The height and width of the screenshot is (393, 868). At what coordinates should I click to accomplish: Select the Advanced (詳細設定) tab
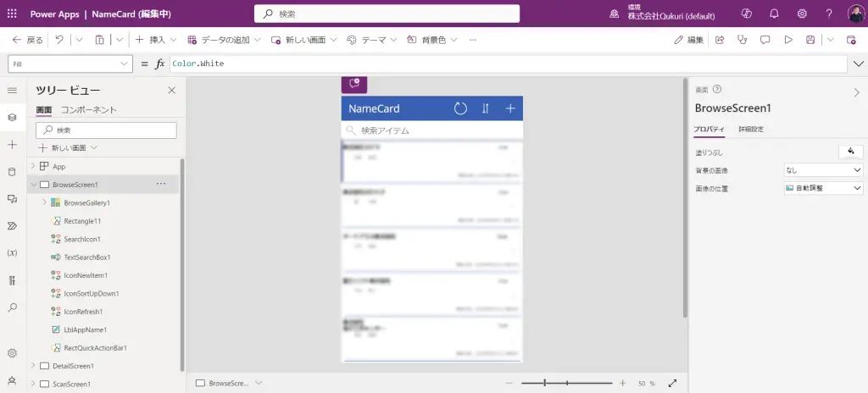[x=751, y=129]
